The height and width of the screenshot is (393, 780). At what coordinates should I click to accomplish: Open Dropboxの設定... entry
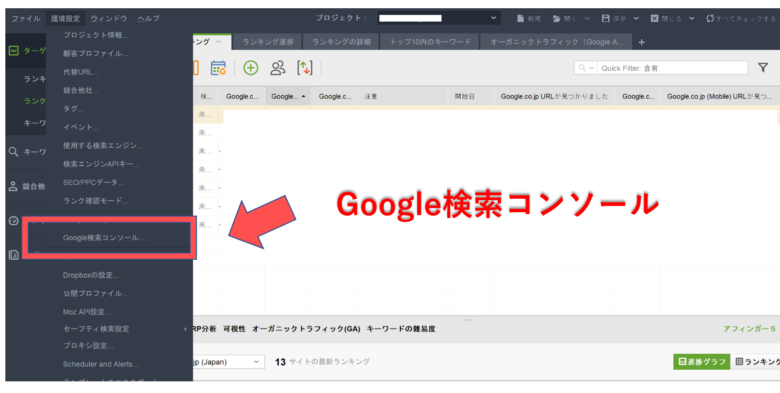click(91, 275)
